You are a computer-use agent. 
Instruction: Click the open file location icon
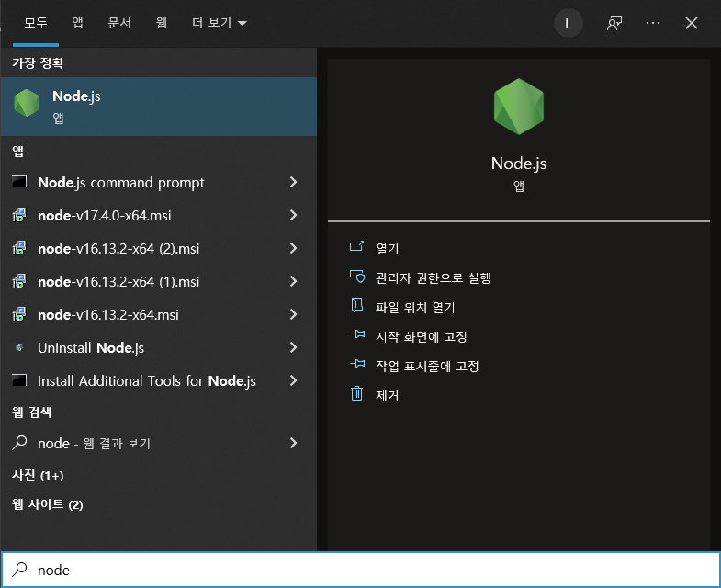coord(356,306)
